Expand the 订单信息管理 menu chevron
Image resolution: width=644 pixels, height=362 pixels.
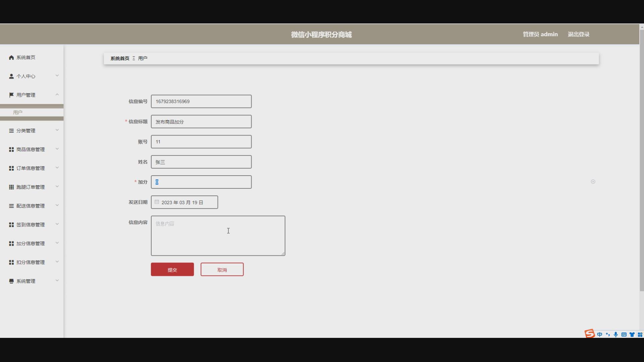pos(57,168)
